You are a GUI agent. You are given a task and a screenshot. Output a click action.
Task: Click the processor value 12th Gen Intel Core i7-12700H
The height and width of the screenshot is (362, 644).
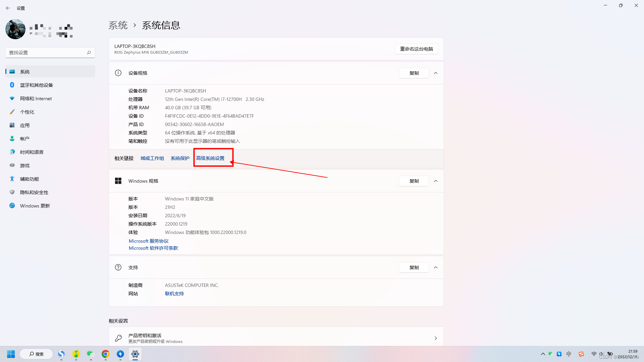[x=215, y=99]
